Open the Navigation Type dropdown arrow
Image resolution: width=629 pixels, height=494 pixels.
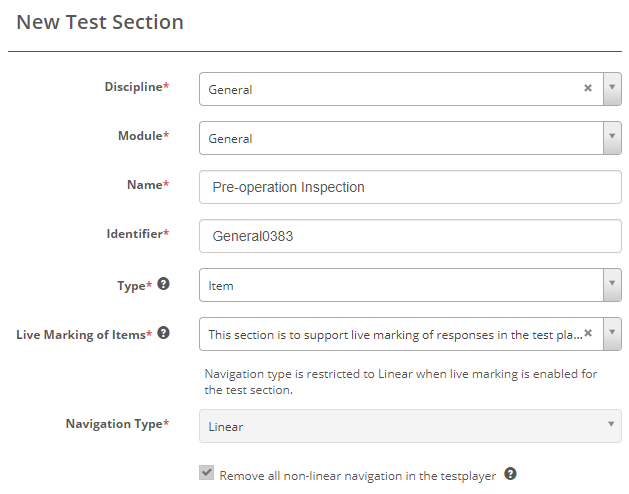tap(612, 426)
